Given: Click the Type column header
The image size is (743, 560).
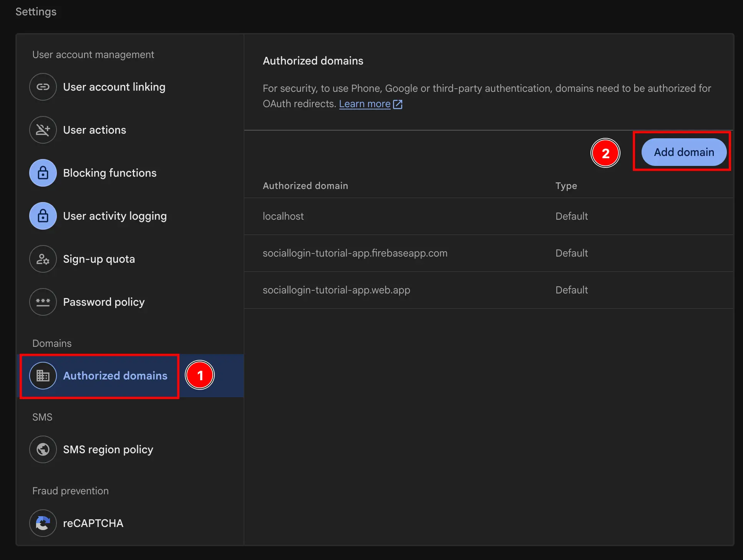Looking at the screenshot, I should point(566,186).
